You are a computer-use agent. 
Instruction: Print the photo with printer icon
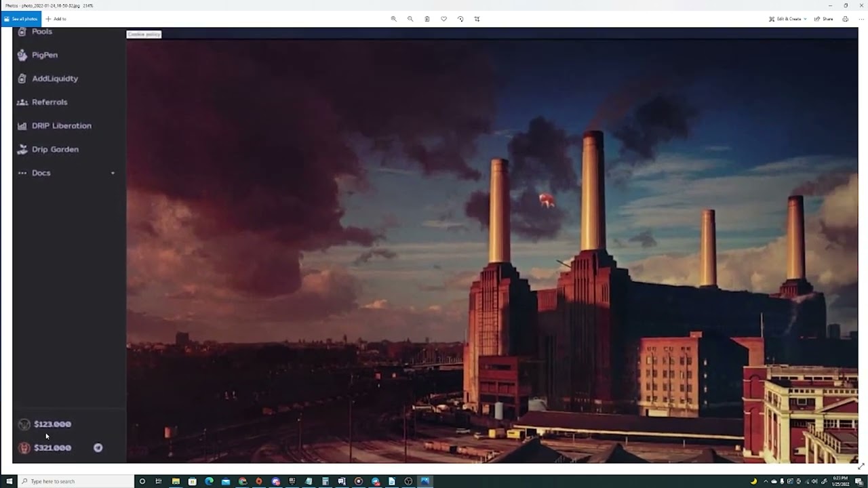tap(845, 19)
